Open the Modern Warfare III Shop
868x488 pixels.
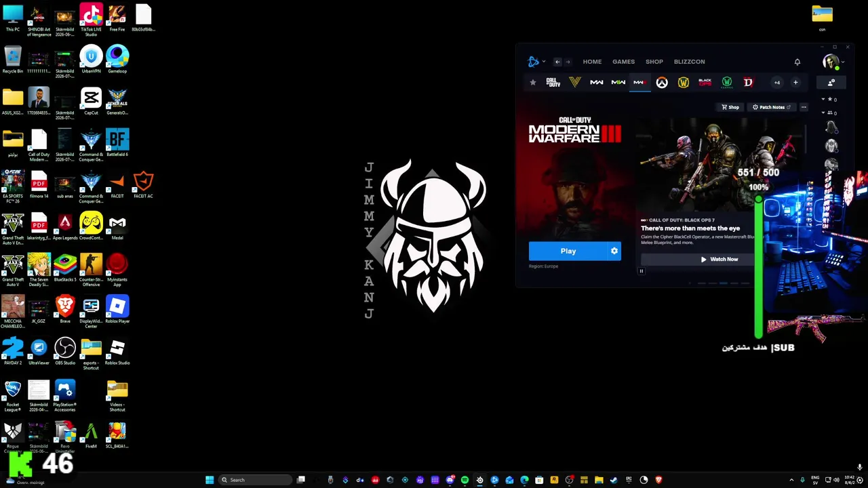click(730, 107)
